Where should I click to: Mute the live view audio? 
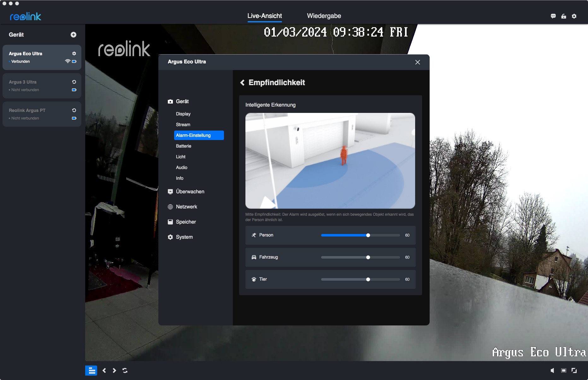pos(553,371)
